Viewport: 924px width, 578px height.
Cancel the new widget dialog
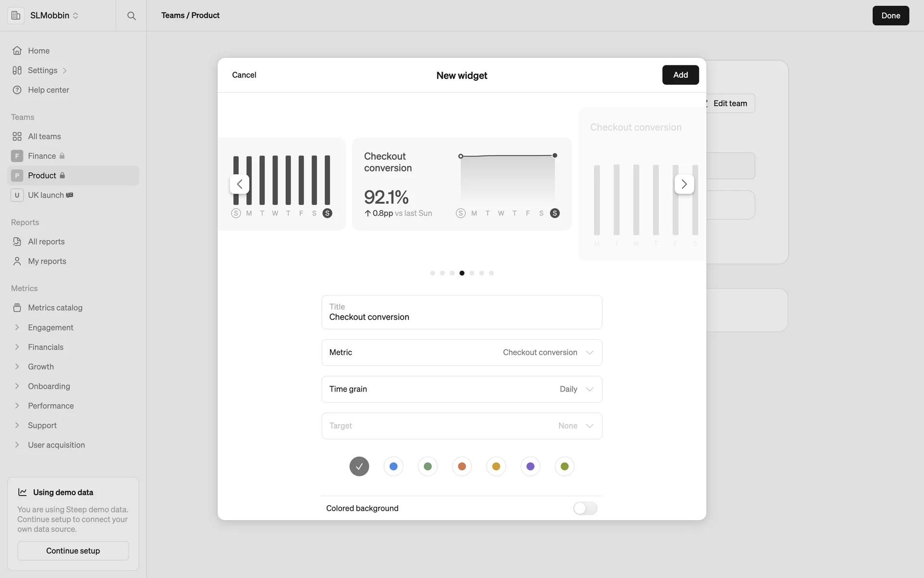tap(244, 75)
